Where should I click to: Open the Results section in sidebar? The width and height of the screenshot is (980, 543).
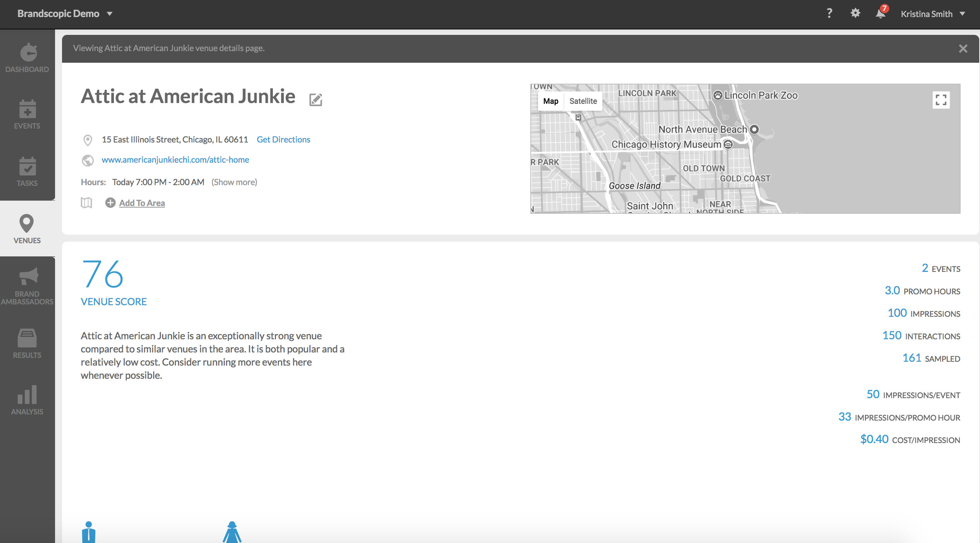pos(27,343)
